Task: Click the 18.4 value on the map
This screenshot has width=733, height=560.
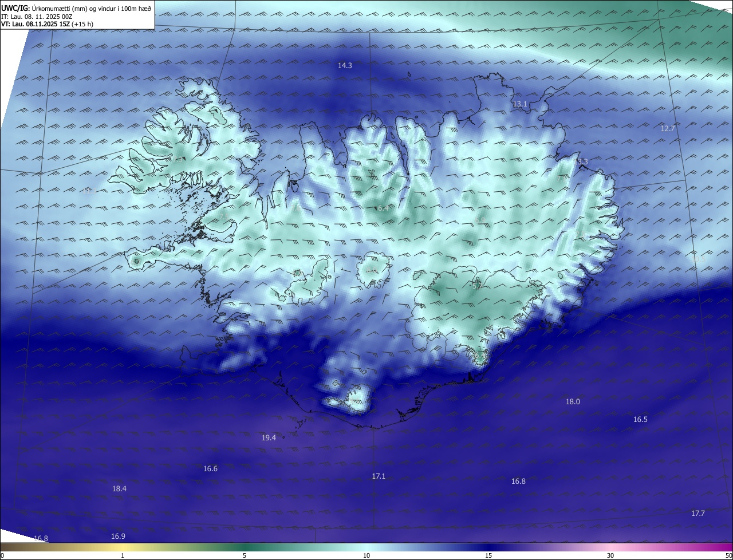Action: [x=119, y=489]
